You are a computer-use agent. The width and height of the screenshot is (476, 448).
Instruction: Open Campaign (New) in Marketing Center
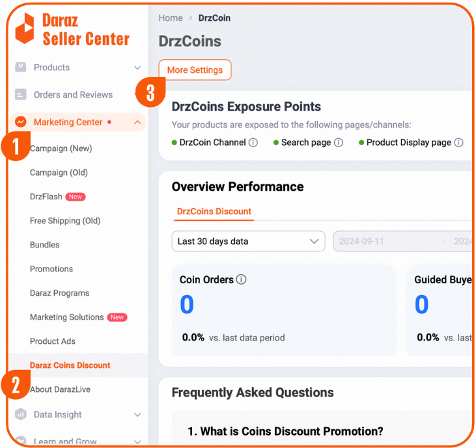pos(61,148)
